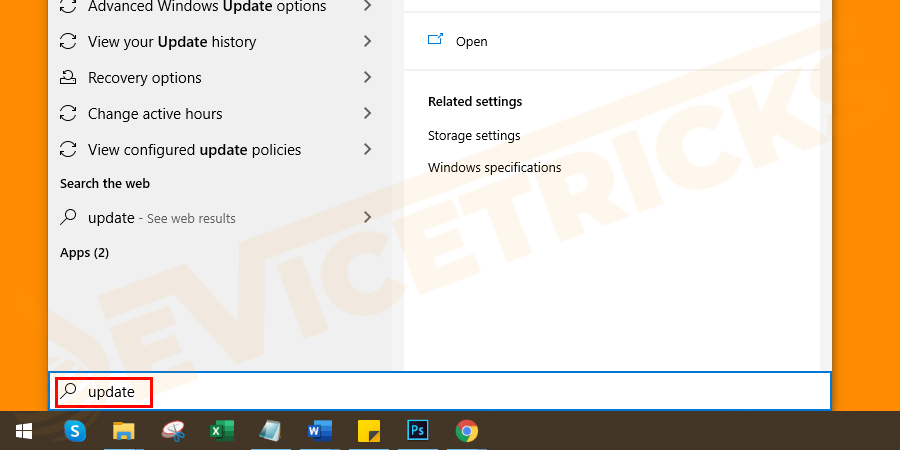Click the Recovery options icon
Image resolution: width=900 pixels, height=450 pixels.
tap(68, 77)
